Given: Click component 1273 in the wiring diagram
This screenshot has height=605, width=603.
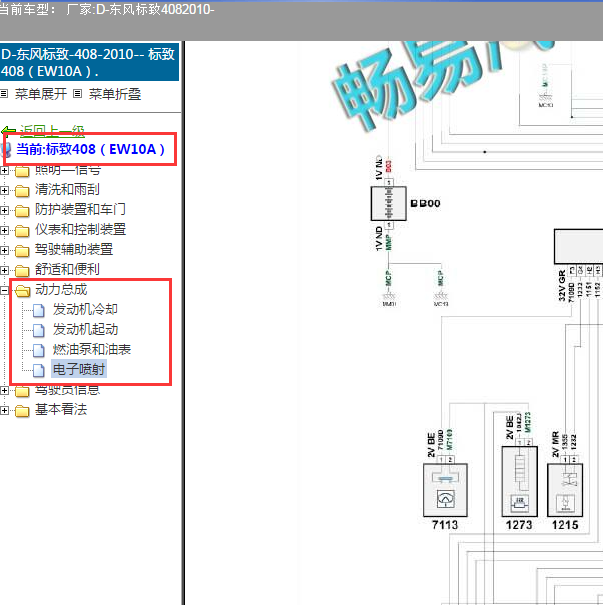Looking at the screenshot, I should click(519, 482).
